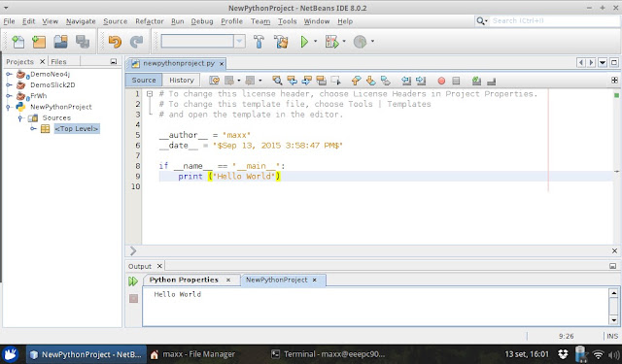
Task: Open Back navigation dropdown arrow in editor toolbar
Action: pyautogui.click(x=239, y=81)
